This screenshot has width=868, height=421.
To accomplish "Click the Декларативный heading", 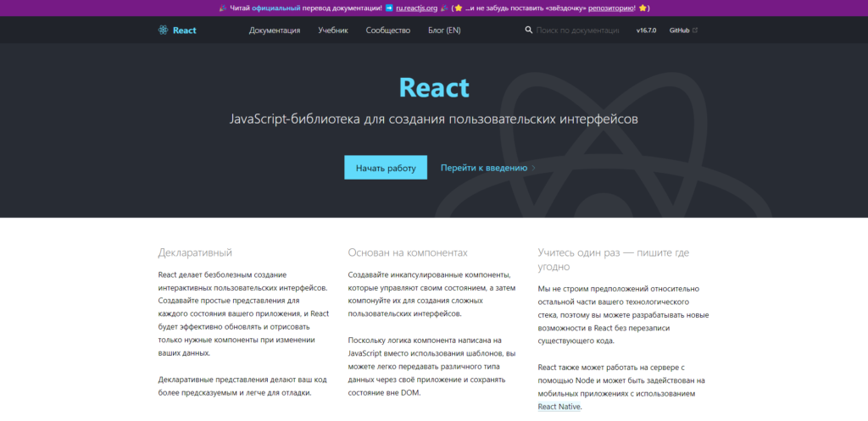I will click(x=195, y=252).
